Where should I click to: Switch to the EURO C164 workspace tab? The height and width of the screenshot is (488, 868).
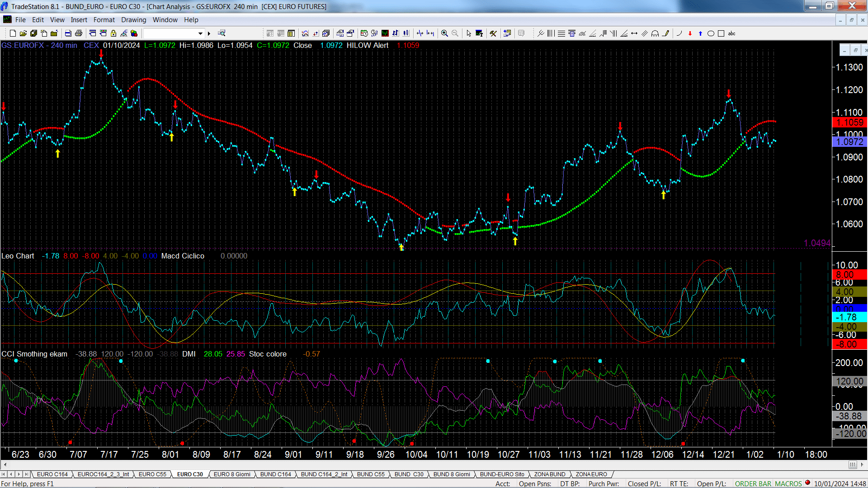[52, 474]
